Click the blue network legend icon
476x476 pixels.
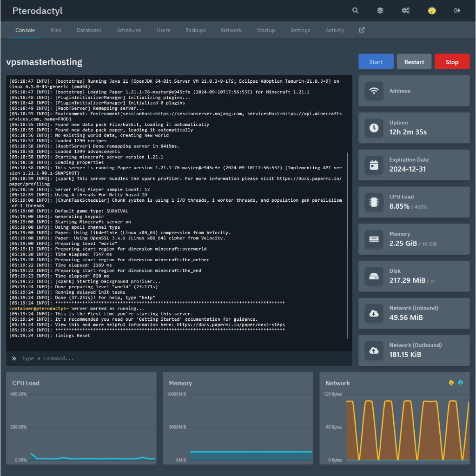(461, 383)
